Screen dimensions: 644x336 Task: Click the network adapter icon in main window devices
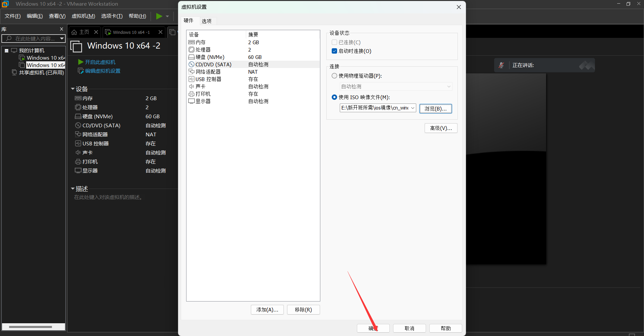coord(78,134)
